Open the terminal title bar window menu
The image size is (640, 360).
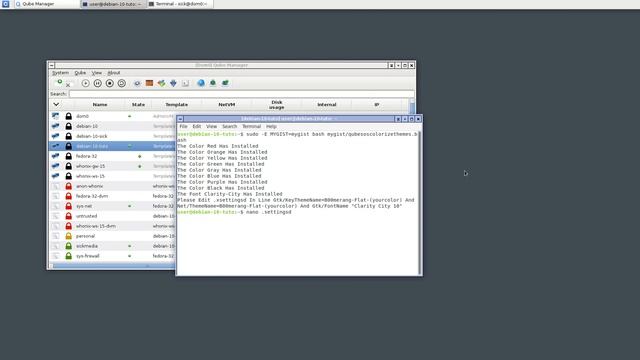(180, 119)
